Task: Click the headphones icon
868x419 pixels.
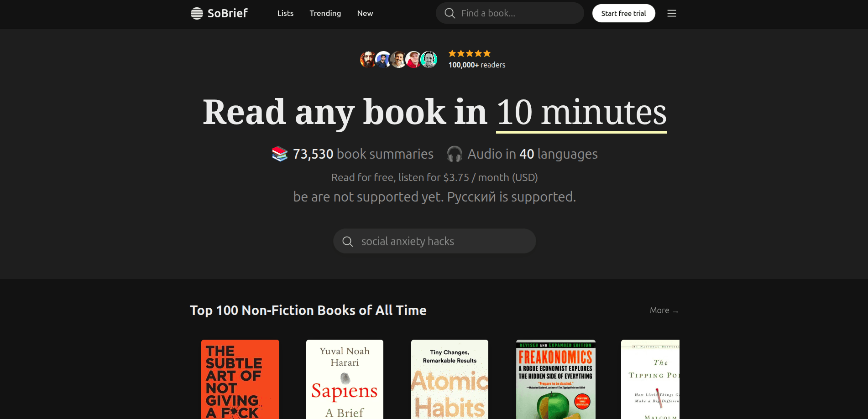Action: coord(455,154)
